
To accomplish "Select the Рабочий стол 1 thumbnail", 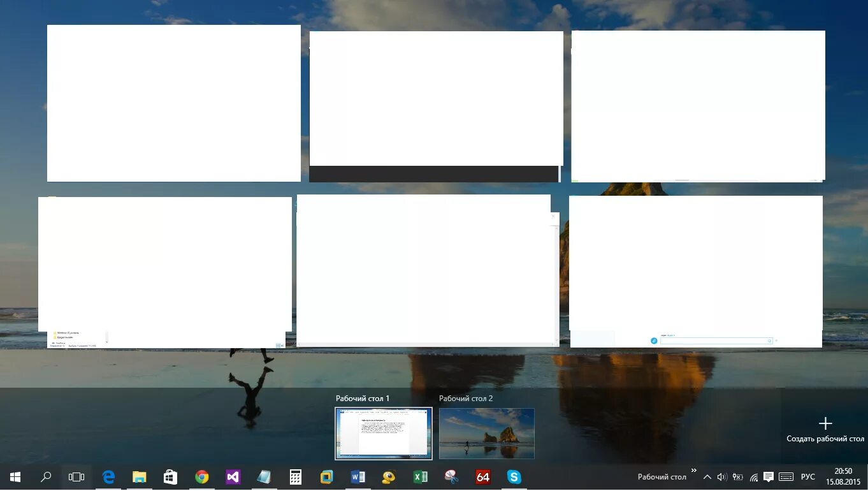I will [384, 434].
